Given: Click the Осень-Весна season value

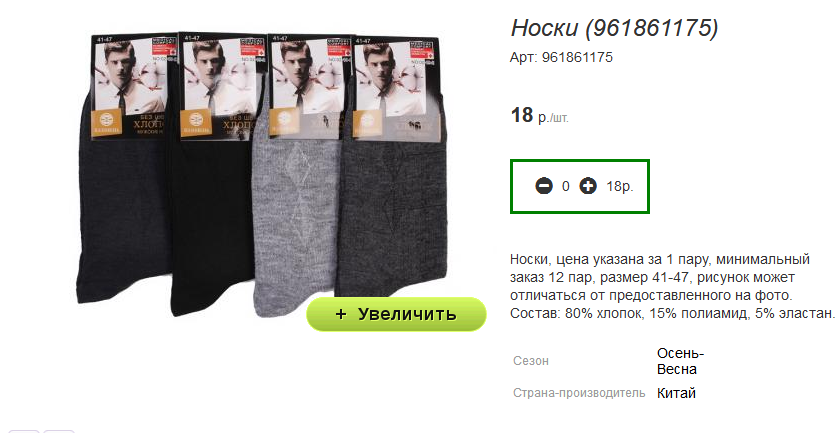Looking at the screenshot, I should [681, 361].
